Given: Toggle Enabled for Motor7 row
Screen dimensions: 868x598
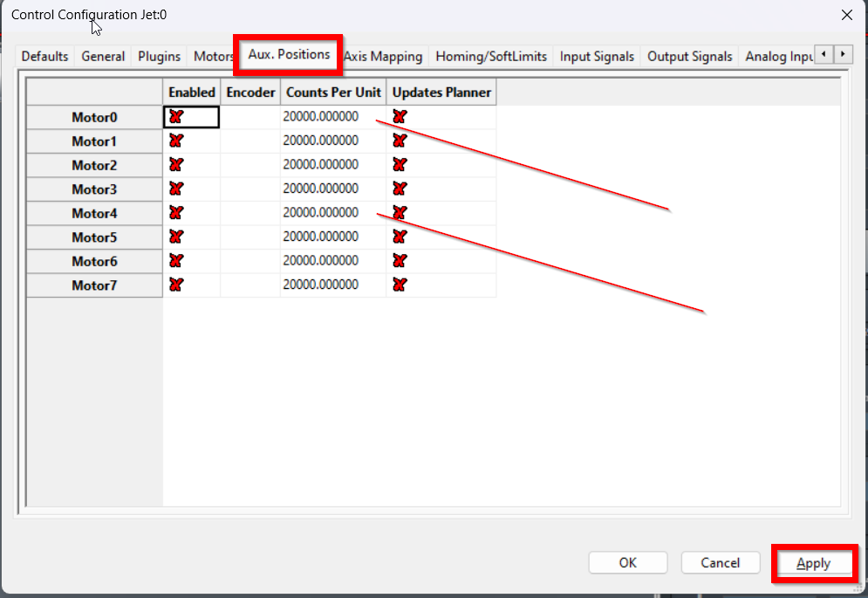Looking at the screenshot, I should [176, 285].
